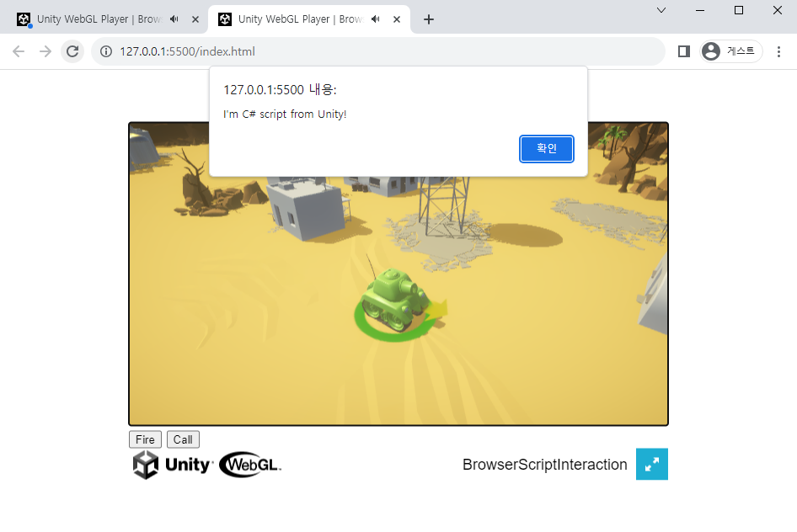The image size is (797, 532).
Task: Click the green tank in the game
Action: click(x=395, y=300)
